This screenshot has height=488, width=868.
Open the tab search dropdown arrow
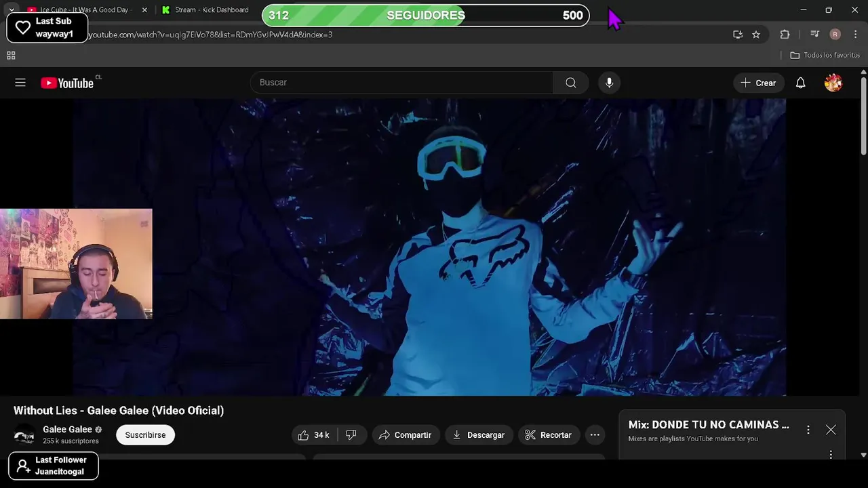(12, 10)
